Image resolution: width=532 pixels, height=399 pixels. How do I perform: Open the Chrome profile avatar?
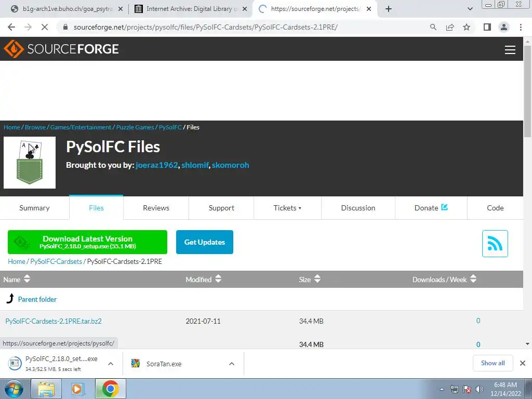[504, 27]
